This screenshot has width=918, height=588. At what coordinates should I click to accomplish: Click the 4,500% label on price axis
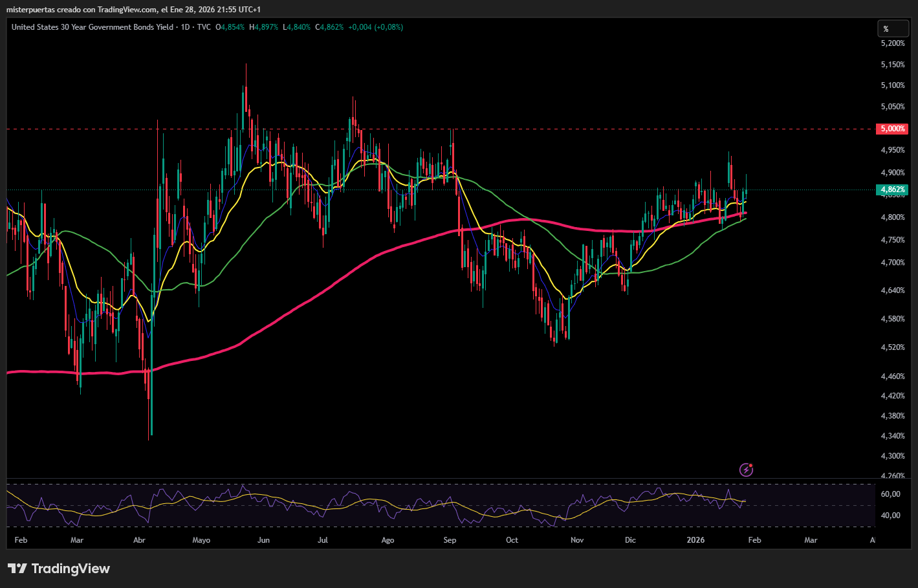893,347
